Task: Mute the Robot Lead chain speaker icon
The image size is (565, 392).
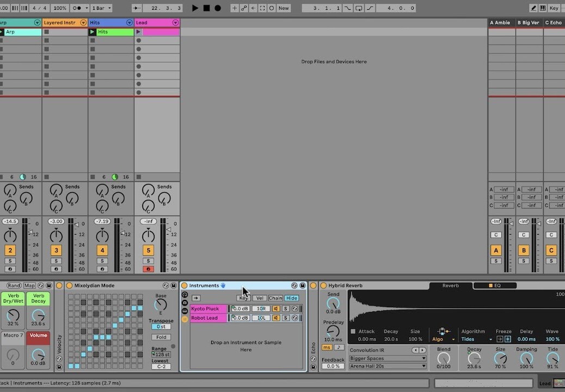Action: click(275, 318)
